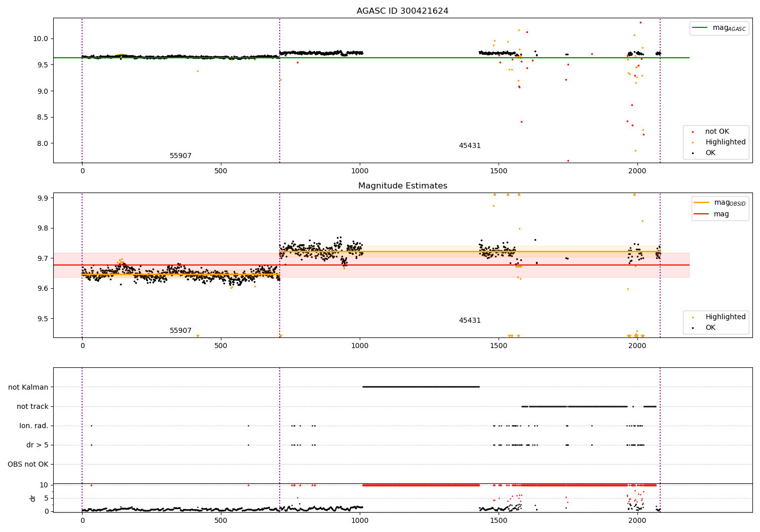Click the 1000 x-tick under the bottom plot
The height and width of the screenshot is (532, 760).
coord(360,520)
